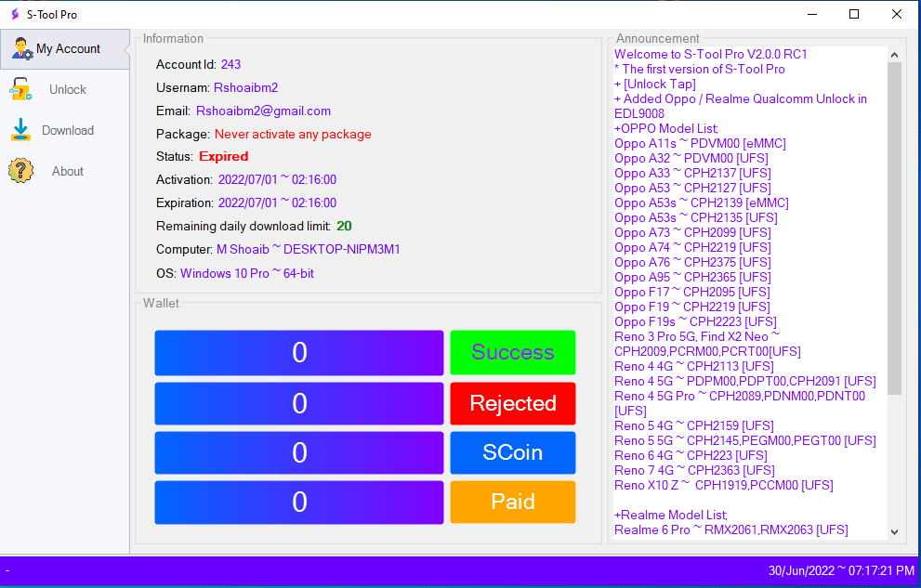Click the Download arrow icon
Screen dimensions: 921x588
20,131
